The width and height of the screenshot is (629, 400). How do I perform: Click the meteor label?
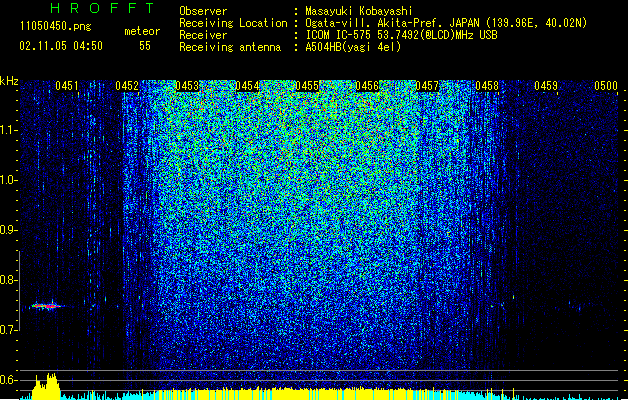pyautogui.click(x=142, y=31)
